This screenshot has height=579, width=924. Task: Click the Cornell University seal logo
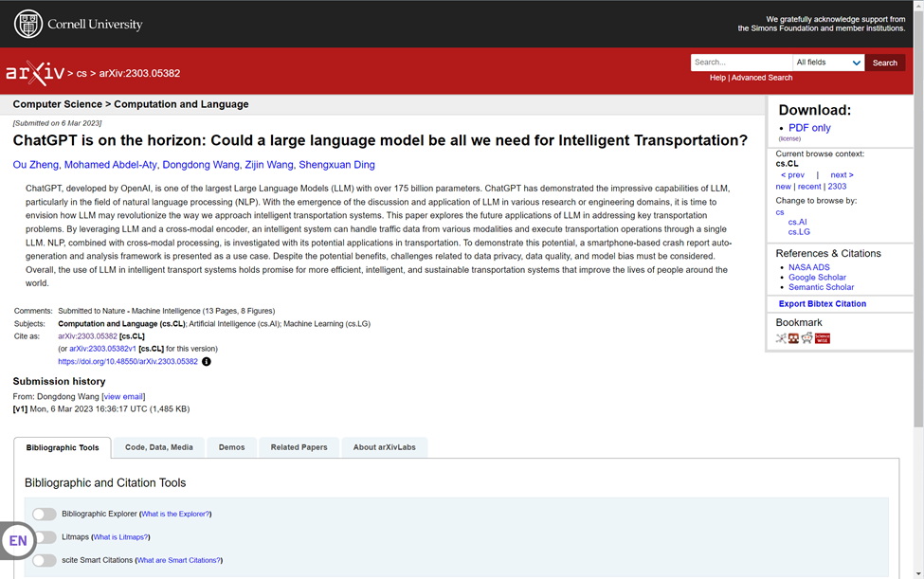[28, 24]
